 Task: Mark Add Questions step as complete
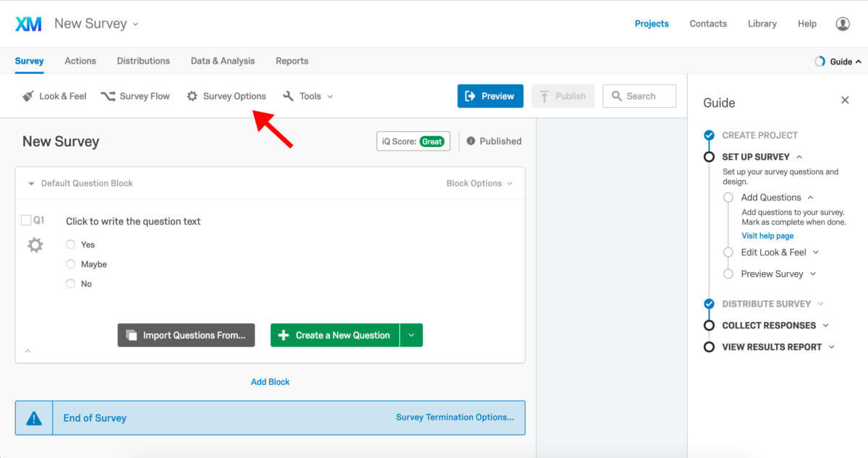[x=728, y=198]
